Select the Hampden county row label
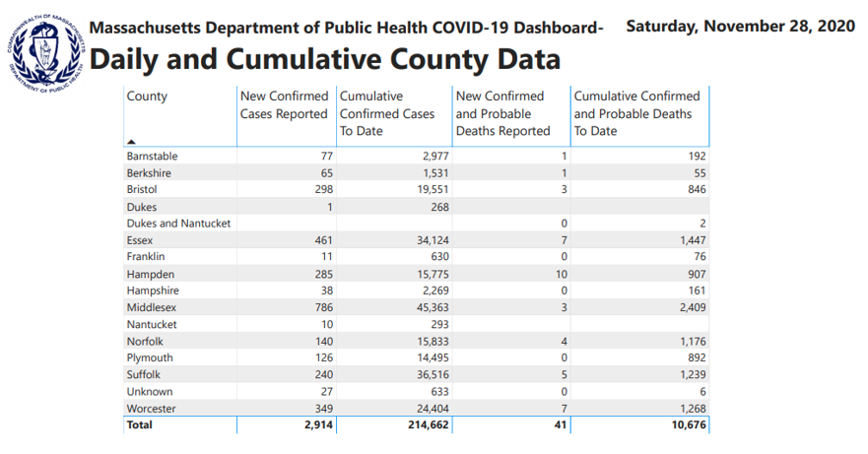This screenshot has height=454, width=868. (x=150, y=274)
